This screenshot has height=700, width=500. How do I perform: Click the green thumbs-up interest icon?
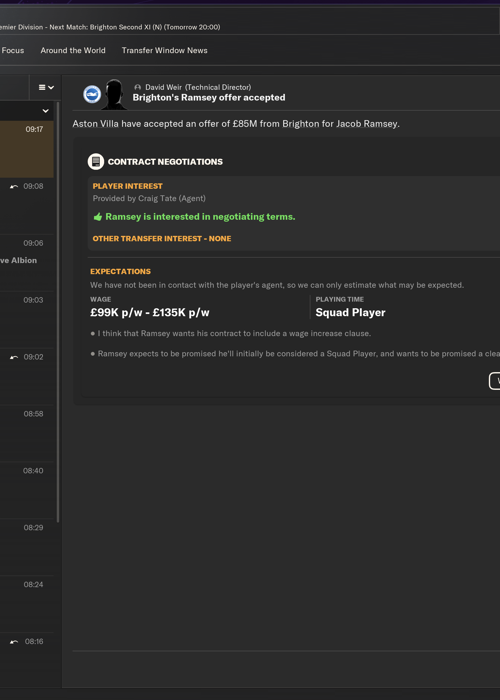[98, 217]
